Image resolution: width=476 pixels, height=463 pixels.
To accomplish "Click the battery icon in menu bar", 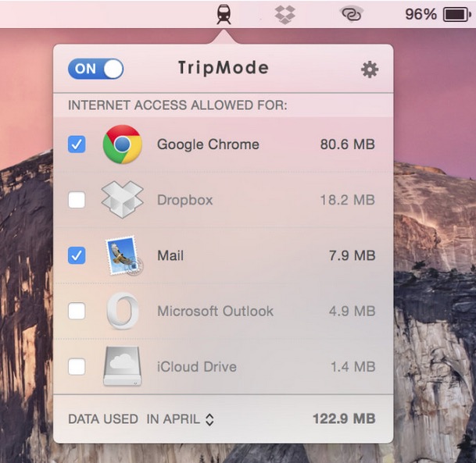I will 457,15.
